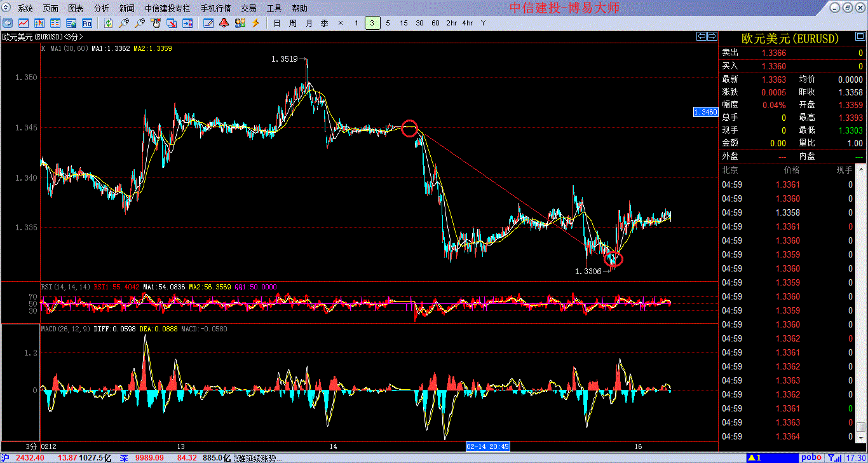The width and height of the screenshot is (868, 463).
Task: Open the news window toolbar icon
Action: tap(71, 23)
